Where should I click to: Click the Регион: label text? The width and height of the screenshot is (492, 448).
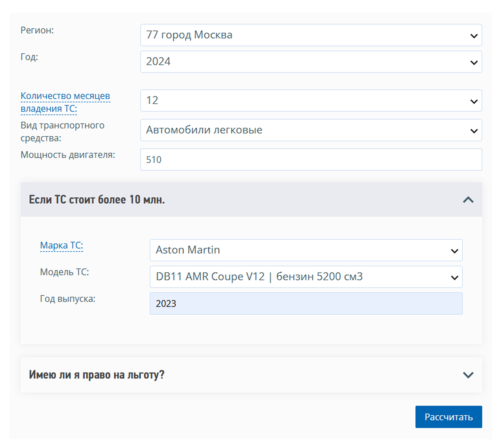click(x=37, y=30)
